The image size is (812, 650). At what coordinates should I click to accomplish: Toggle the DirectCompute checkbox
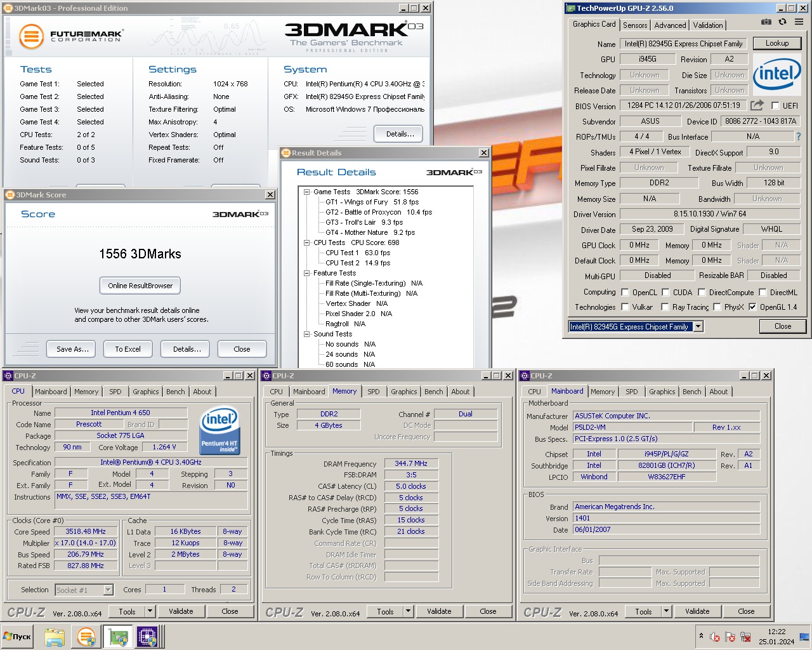pyautogui.click(x=702, y=293)
